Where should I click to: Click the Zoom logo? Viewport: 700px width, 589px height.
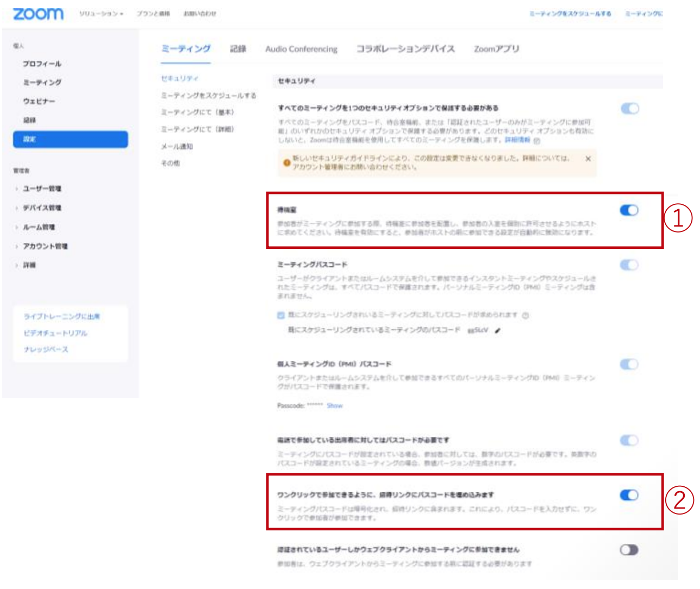coord(38,14)
